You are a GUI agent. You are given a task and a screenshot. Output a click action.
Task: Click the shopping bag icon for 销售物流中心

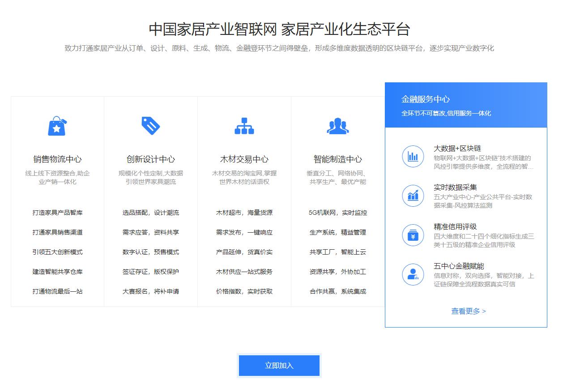coord(57,126)
